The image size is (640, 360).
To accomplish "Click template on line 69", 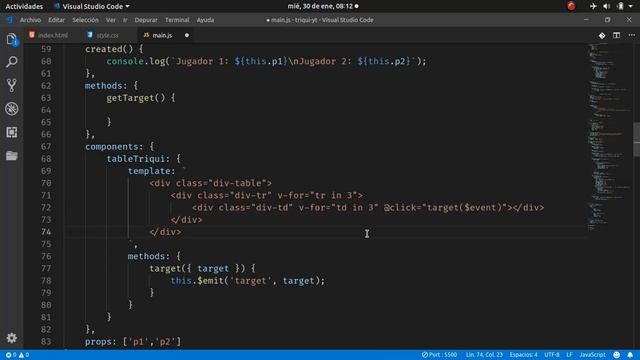I will click(x=149, y=171).
